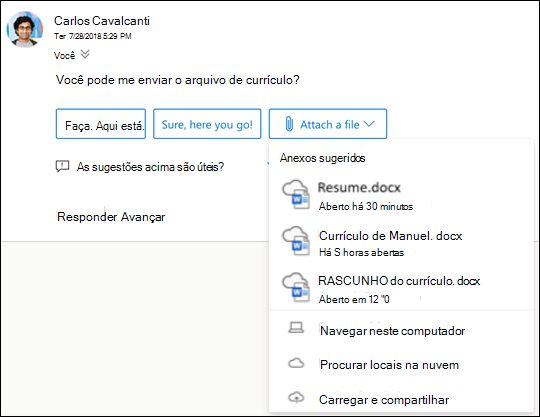Viewport: 540px width, 417px height.
Task: Select Navegar neste computador option
Action: click(x=401, y=331)
